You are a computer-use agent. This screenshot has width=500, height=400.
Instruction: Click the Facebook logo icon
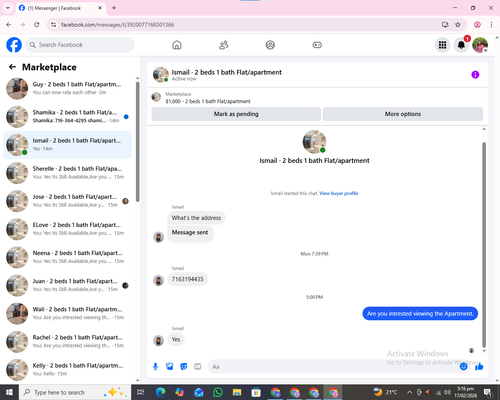pyautogui.click(x=14, y=45)
